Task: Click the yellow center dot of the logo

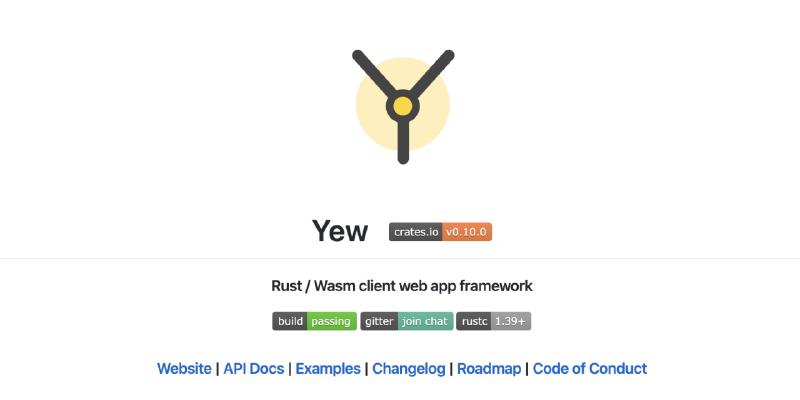Action: (403, 106)
